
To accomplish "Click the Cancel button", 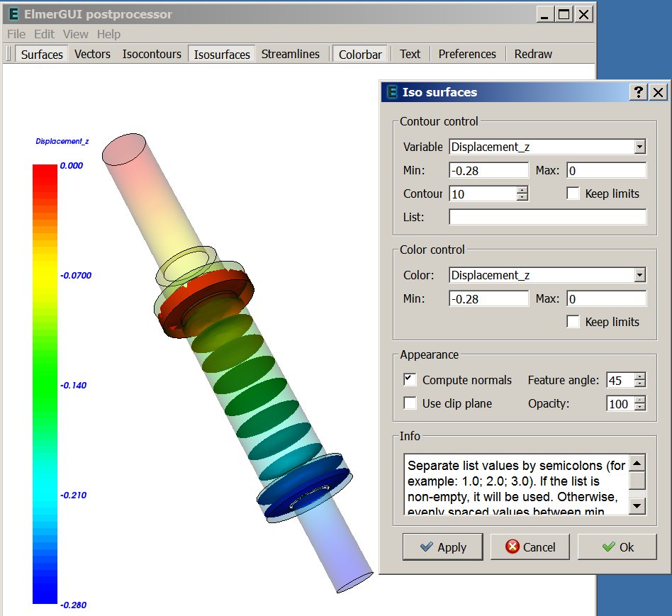I will pyautogui.click(x=530, y=547).
